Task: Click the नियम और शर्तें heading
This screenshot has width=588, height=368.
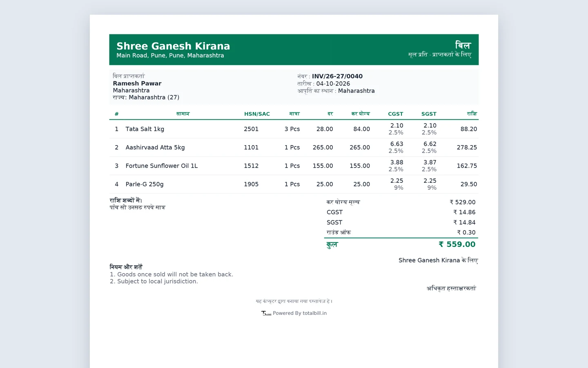Action: [x=126, y=267]
